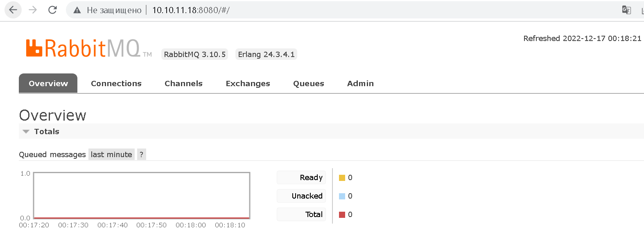Click the yellow Ready color swatch
The height and width of the screenshot is (240, 644).
click(x=342, y=178)
